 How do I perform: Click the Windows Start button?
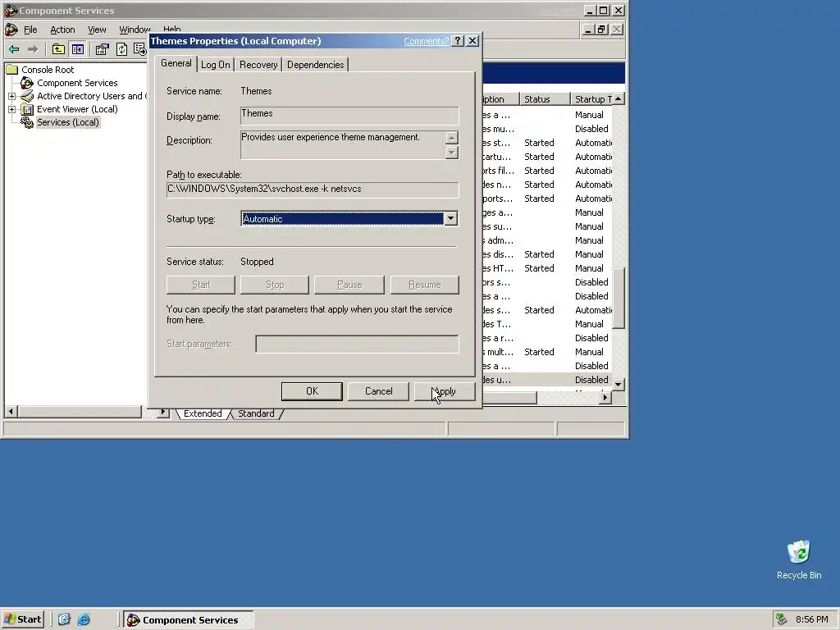pos(22,619)
